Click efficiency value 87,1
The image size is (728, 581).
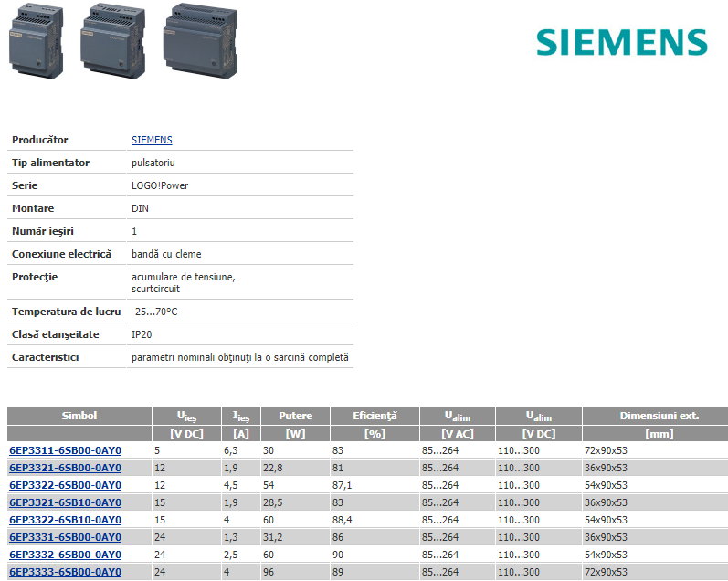343,485
